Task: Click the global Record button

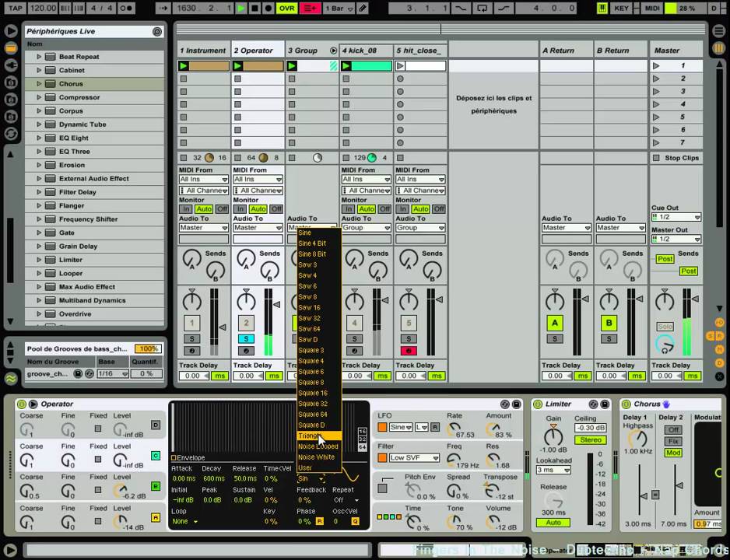Action: point(268,8)
